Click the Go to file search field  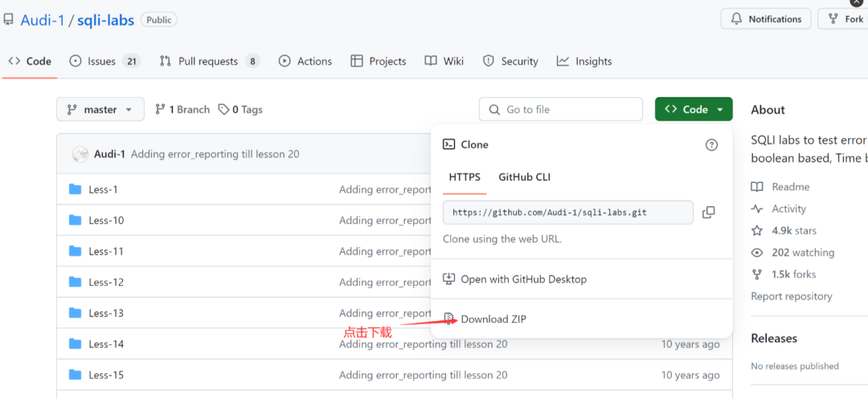[x=561, y=109]
